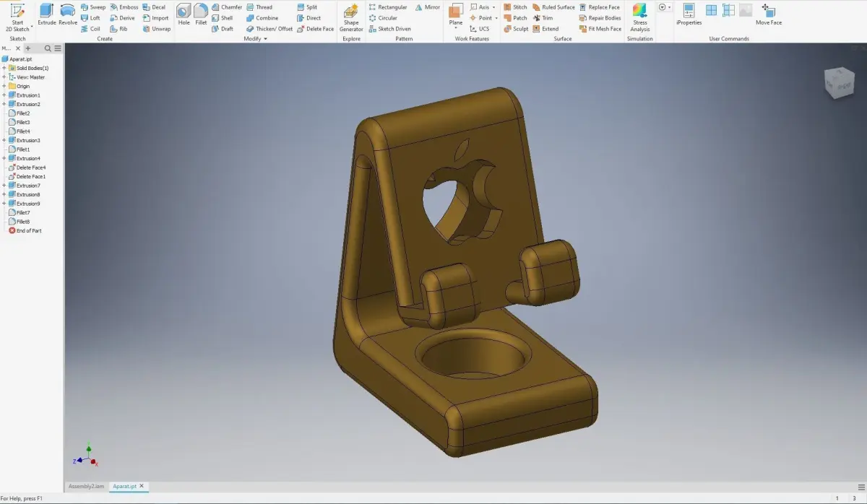Expand the Extrusion1 node

(x=4, y=95)
